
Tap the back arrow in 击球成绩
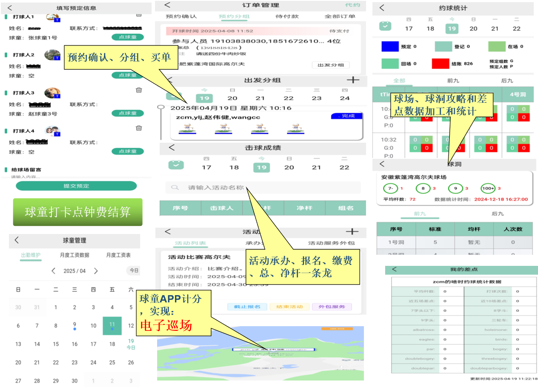pos(172,147)
